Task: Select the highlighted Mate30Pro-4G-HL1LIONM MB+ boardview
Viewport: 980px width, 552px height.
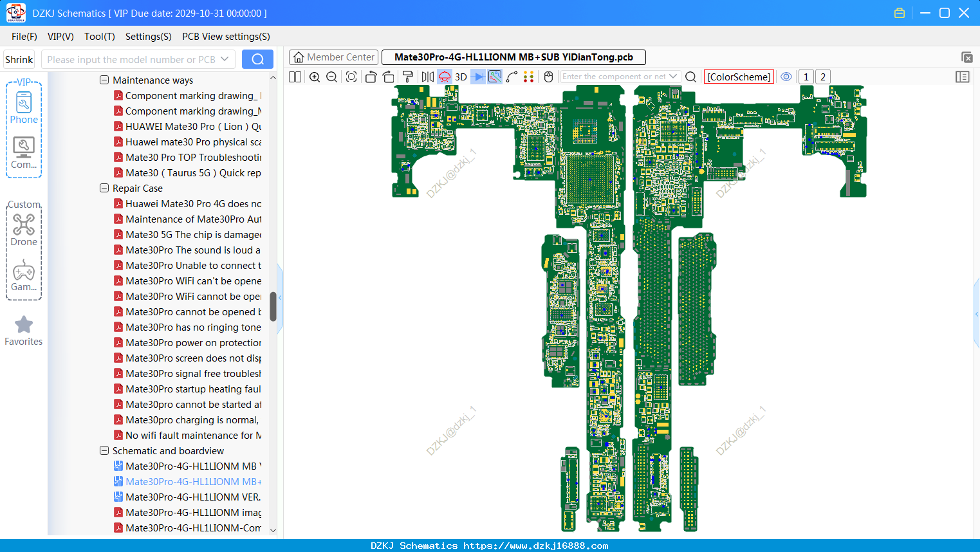Action: pos(188,482)
